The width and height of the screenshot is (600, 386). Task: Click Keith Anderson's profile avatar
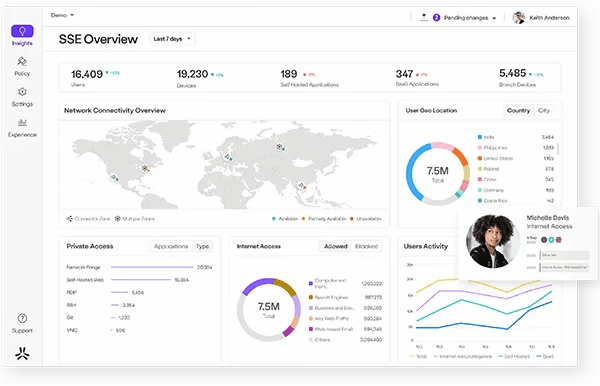[518, 18]
